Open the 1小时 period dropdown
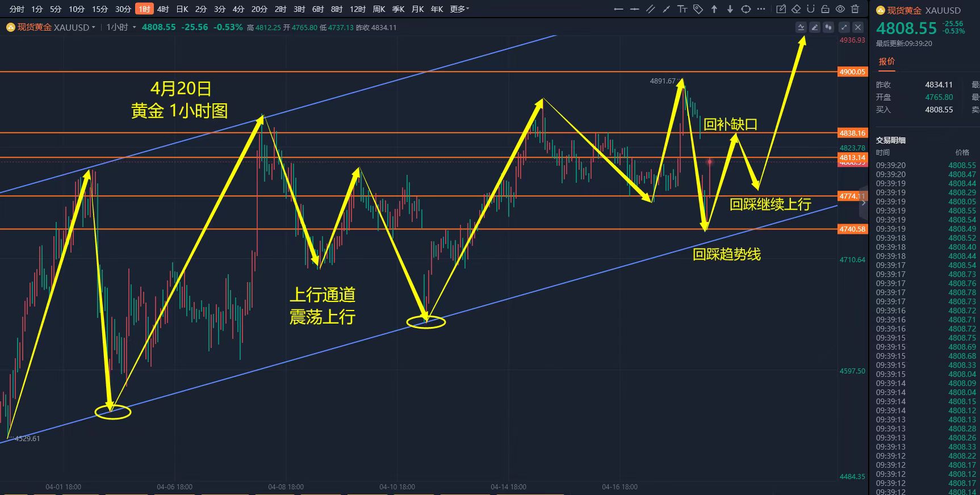The width and height of the screenshot is (980, 495). tap(121, 27)
